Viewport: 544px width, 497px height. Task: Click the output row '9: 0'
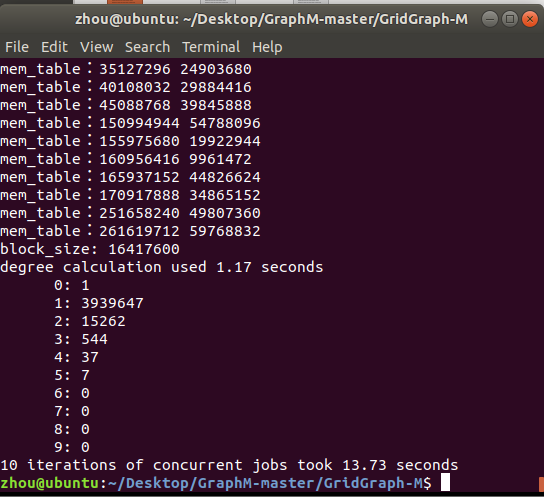pyautogui.click(x=72, y=448)
